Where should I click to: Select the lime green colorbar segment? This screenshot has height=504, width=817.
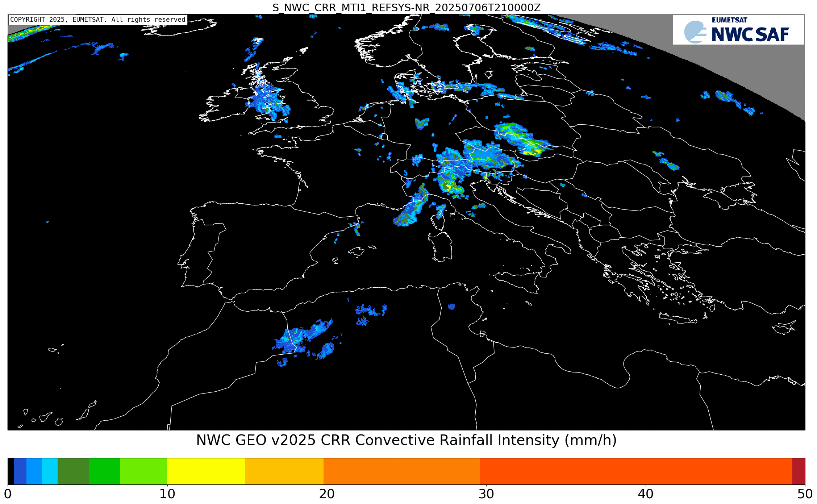pos(143,471)
